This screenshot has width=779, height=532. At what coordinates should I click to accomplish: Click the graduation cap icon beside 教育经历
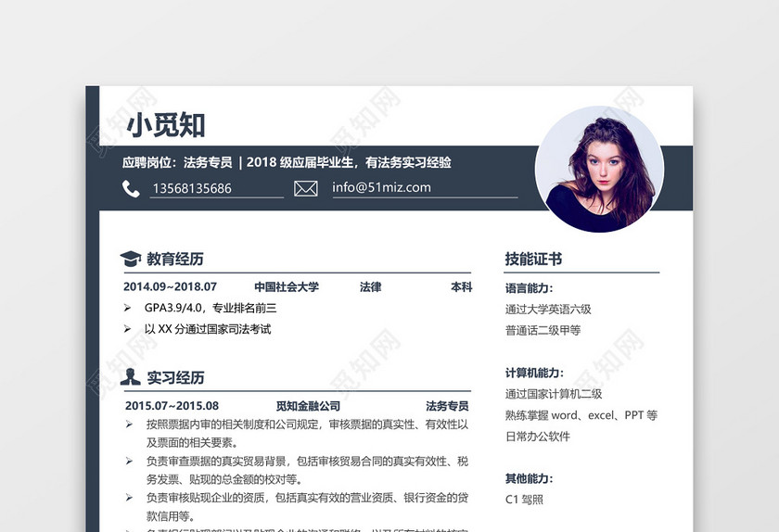(131, 259)
